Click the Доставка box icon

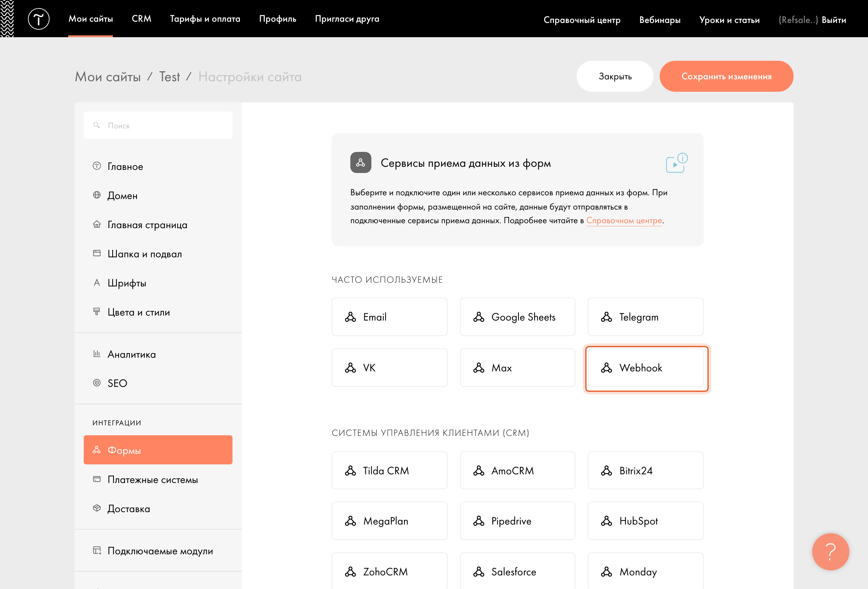pyautogui.click(x=97, y=508)
